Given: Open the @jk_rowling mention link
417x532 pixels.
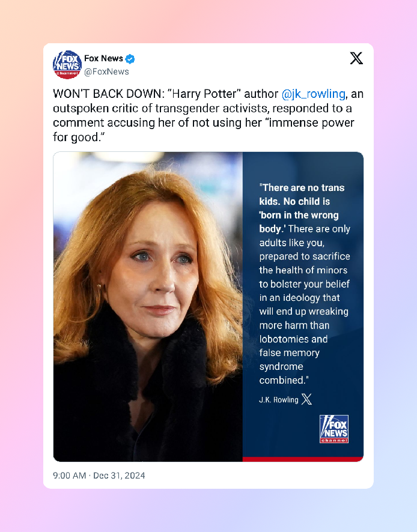Looking at the screenshot, I should (x=314, y=94).
